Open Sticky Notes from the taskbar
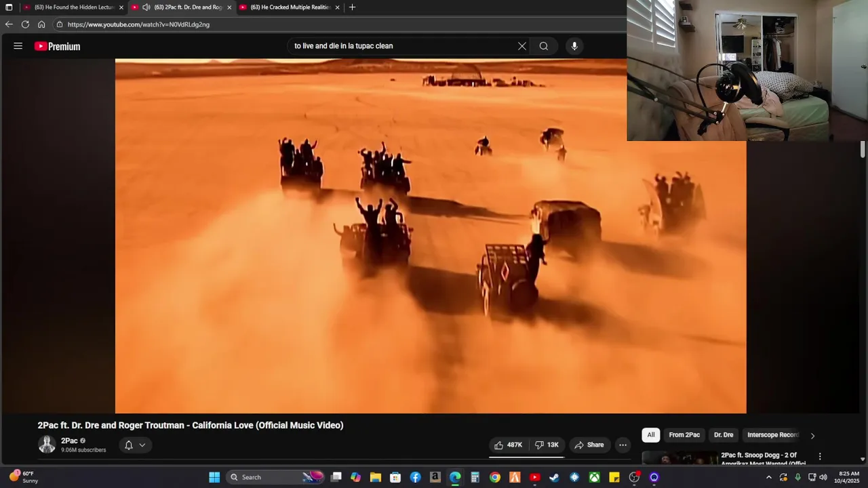 614,477
